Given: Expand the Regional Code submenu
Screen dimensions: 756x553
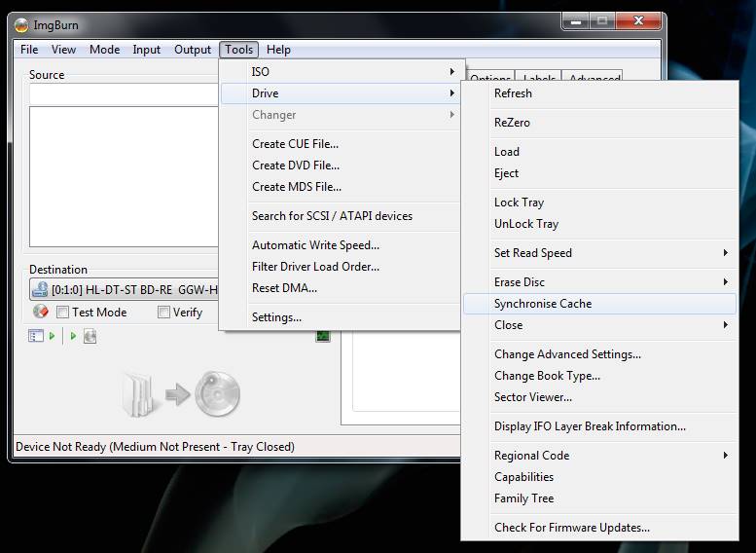Looking at the screenshot, I should 599,456.
